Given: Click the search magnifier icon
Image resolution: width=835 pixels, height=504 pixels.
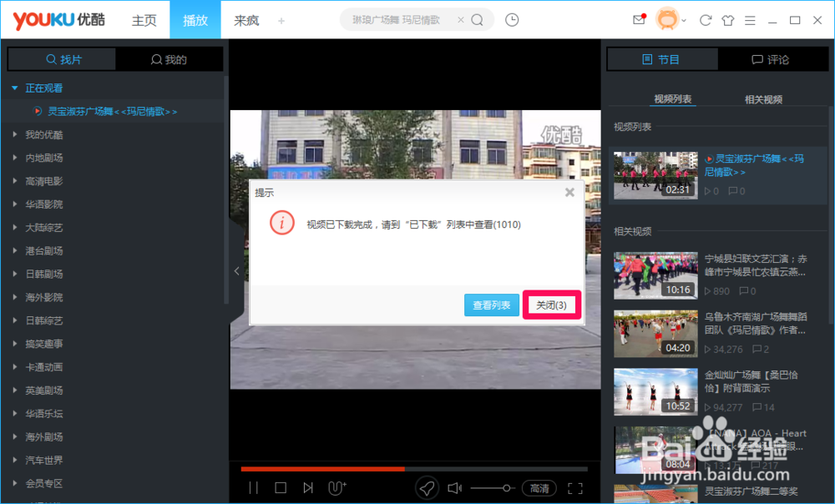Looking at the screenshot, I should coord(477,20).
